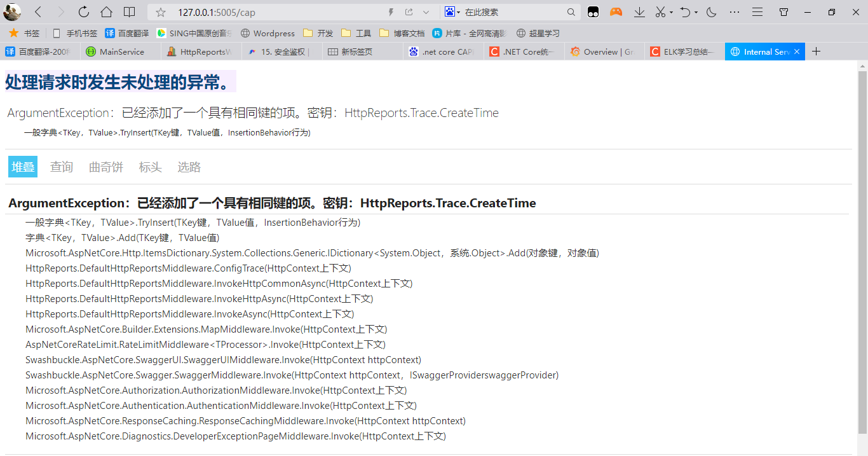This screenshot has height=456, width=868.
Task: Open downloads using the download arrow icon
Action: (640, 12)
